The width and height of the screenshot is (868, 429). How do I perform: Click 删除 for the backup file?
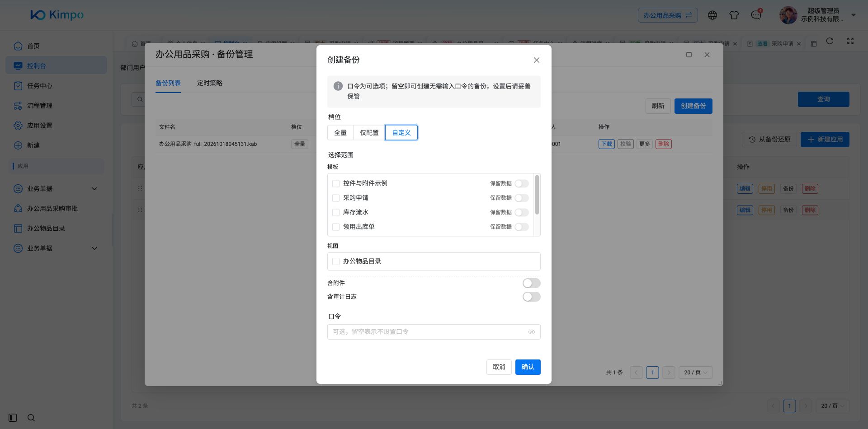[664, 144]
